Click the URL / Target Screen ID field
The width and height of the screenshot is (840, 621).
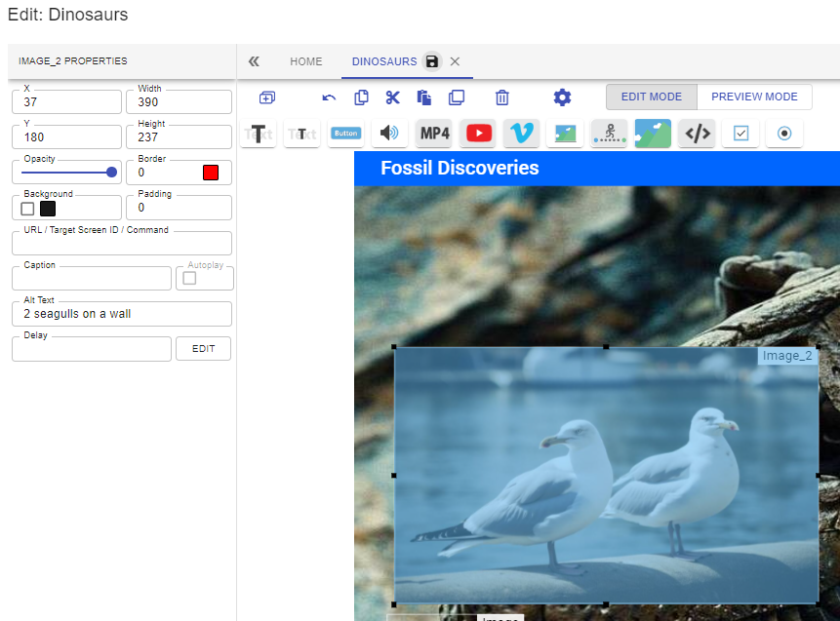(x=122, y=243)
